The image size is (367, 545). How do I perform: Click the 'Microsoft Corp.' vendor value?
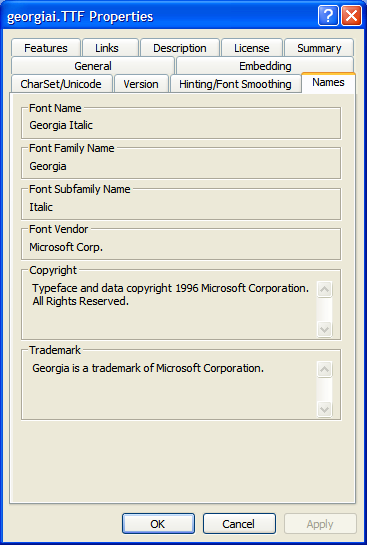click(x=66, y=247)
